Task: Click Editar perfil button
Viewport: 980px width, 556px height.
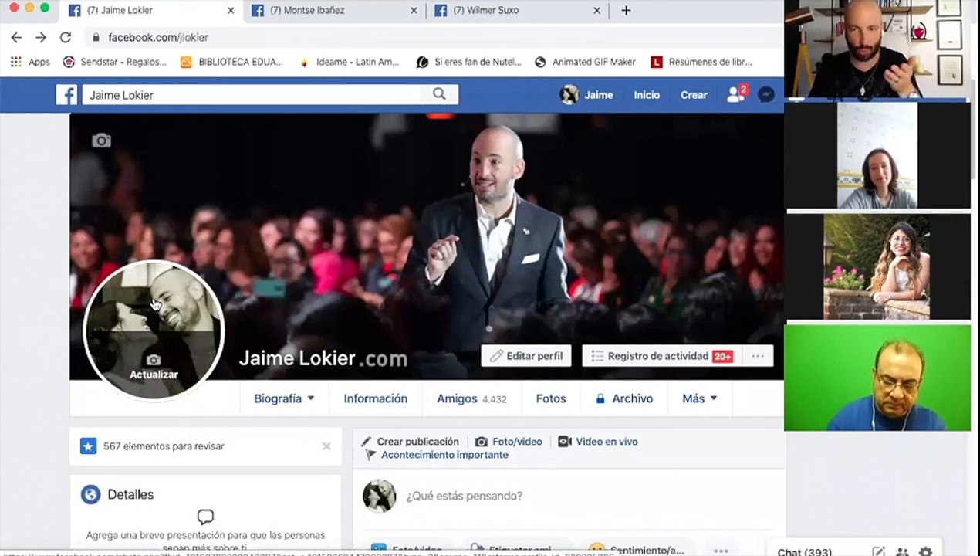Action: tap(526, 356)
